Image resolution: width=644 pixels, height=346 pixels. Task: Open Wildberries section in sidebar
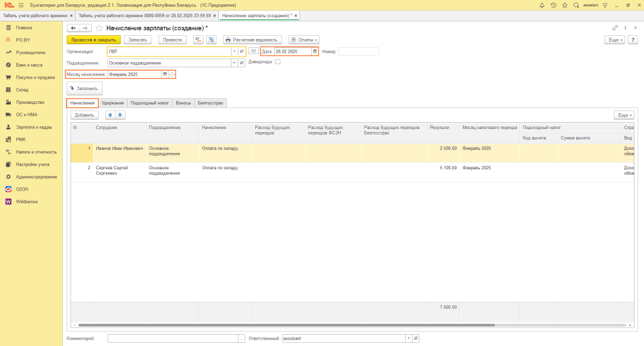(26, 202)
